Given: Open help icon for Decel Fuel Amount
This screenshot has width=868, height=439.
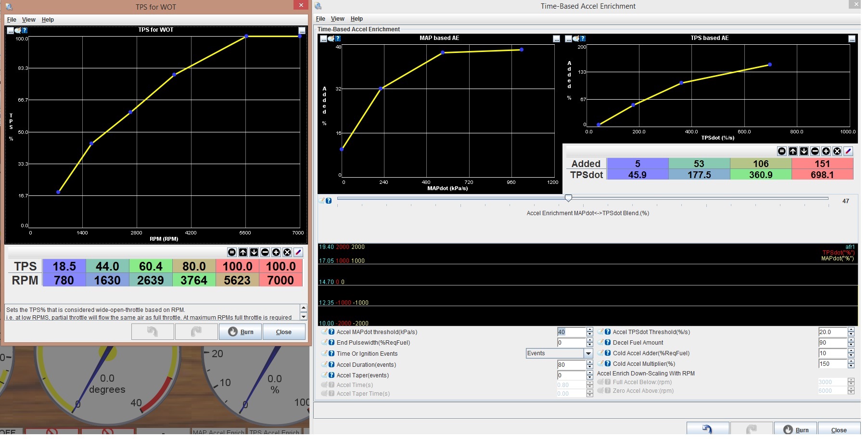Looking at the screenshot, I should click(x=608, y=343).
